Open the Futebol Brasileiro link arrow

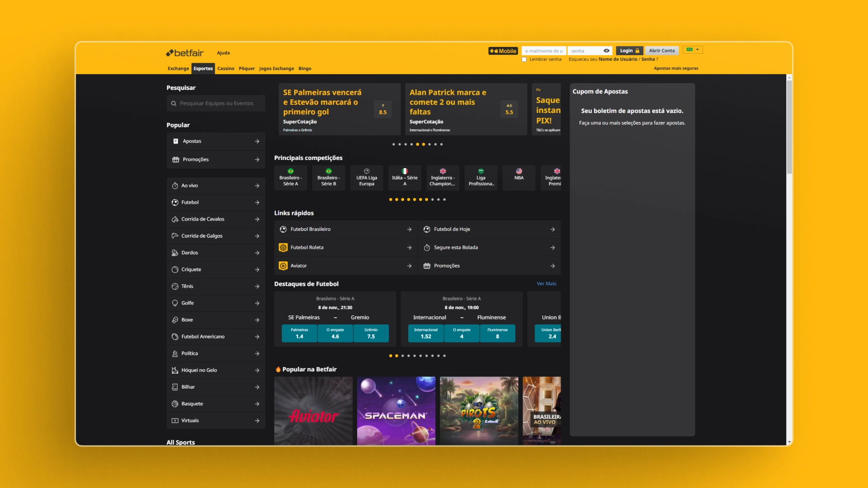coord(409,230)
